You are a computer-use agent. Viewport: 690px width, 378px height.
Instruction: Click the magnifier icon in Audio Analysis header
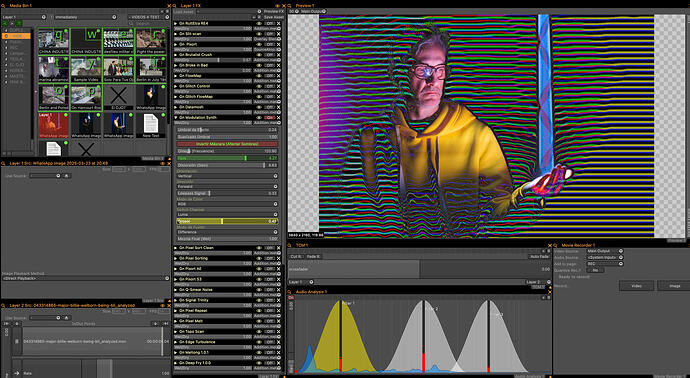290,292
